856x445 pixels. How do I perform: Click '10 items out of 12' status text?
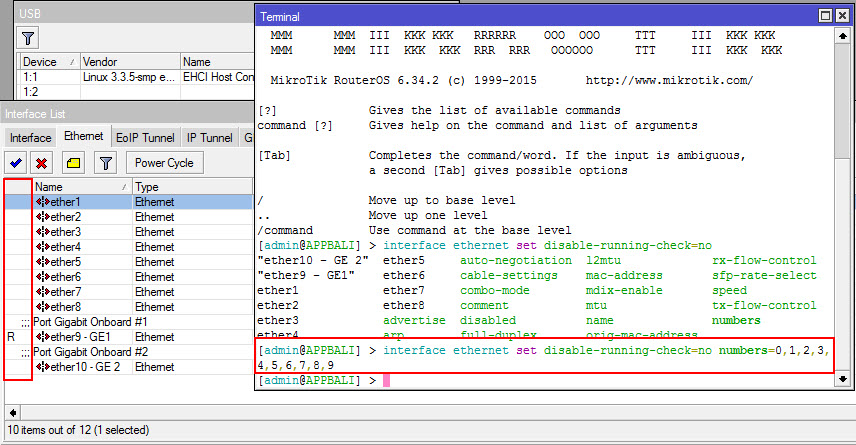click(x=78, y=430)
